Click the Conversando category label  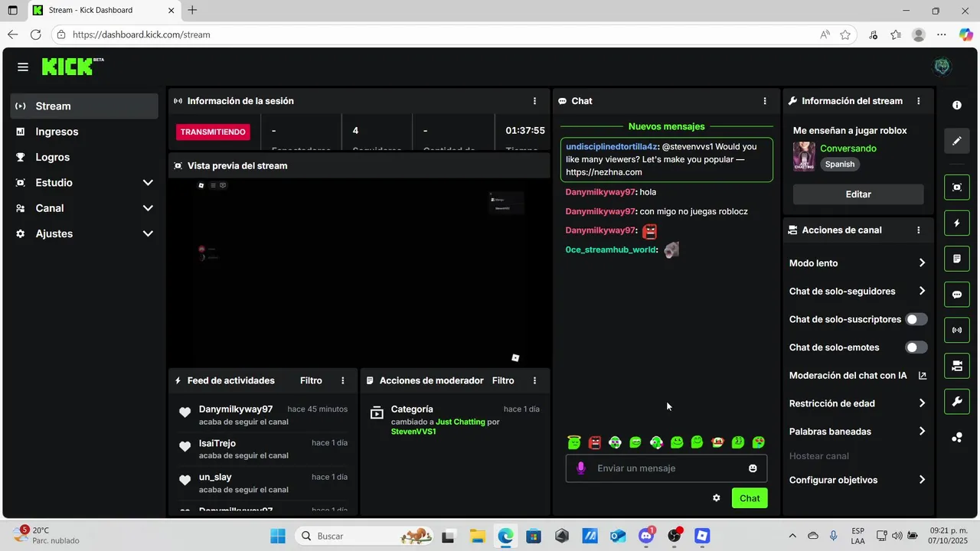click(848, 148)
